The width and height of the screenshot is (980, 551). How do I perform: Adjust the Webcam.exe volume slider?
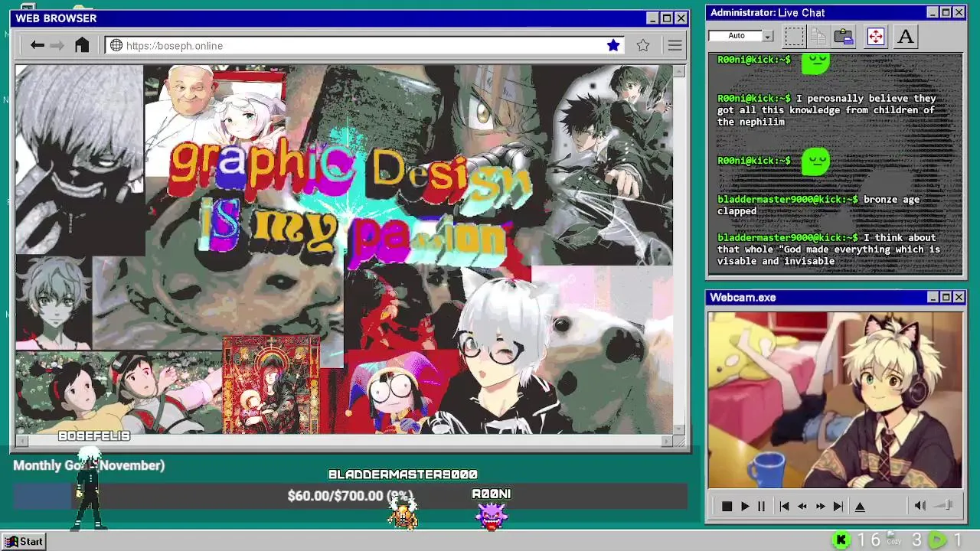click(x=944, y=505)
